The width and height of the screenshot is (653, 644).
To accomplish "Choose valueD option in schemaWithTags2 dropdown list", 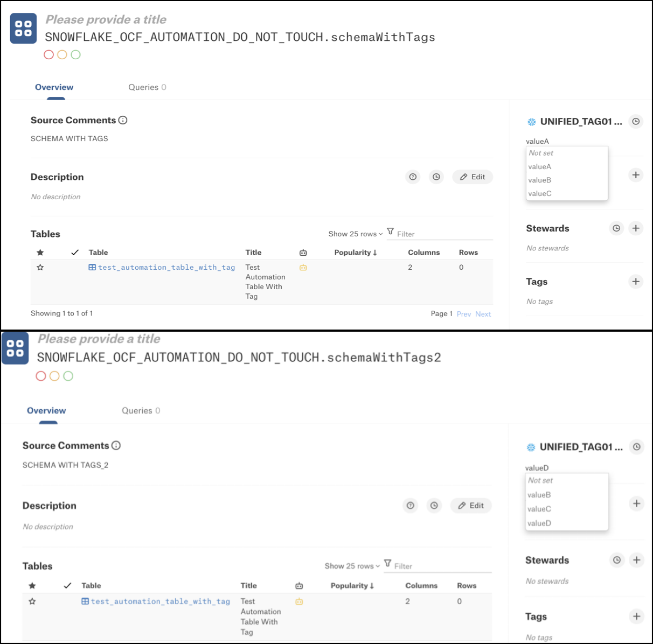I will coord(567,523).
